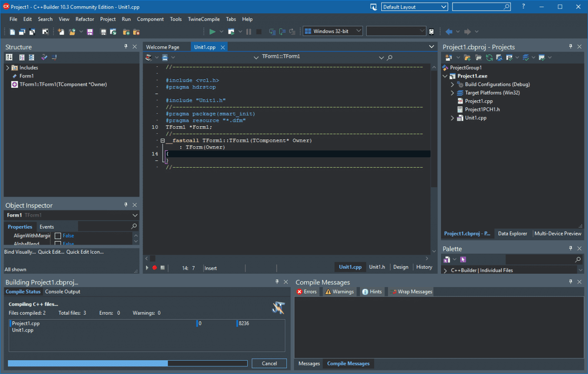The width and height of the screenshot is (588, 374).
Task: Click the Run Without Debugging icon
Action: point(231,32)
